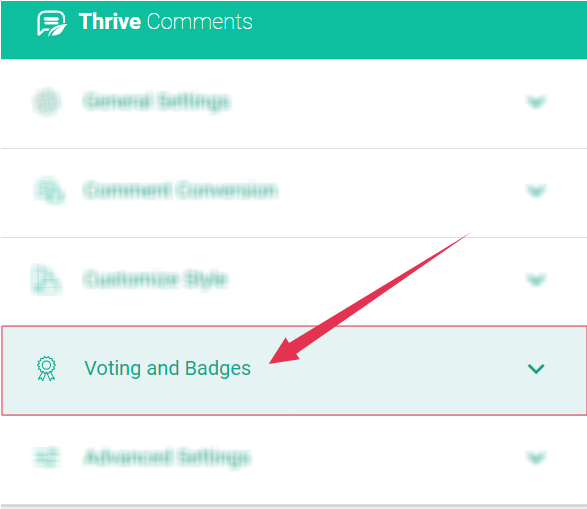The width and height of the screenshot is (587, 509).
Task: Click the word Comments in the header title
Action: pos(200,22)
